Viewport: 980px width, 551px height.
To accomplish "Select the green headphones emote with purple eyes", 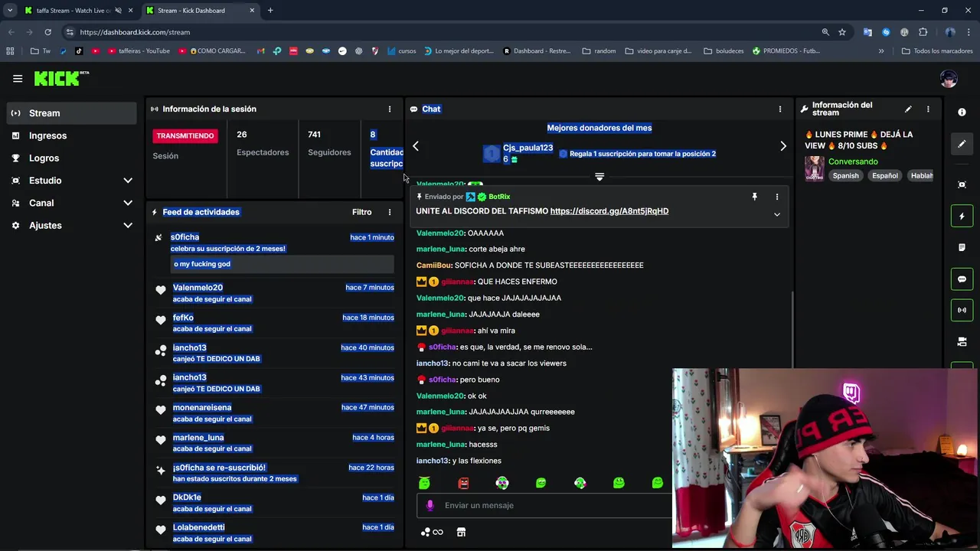I will coord(501,483).
